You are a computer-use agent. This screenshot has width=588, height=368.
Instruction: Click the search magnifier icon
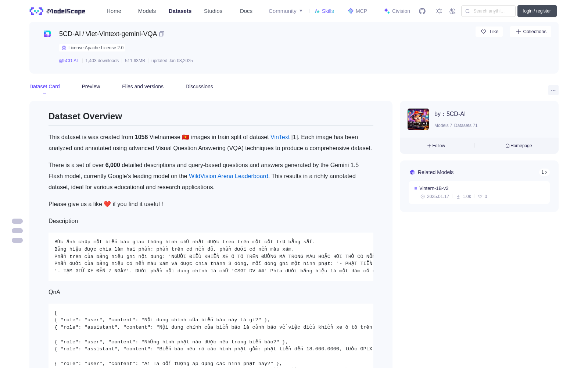(468, 11)
